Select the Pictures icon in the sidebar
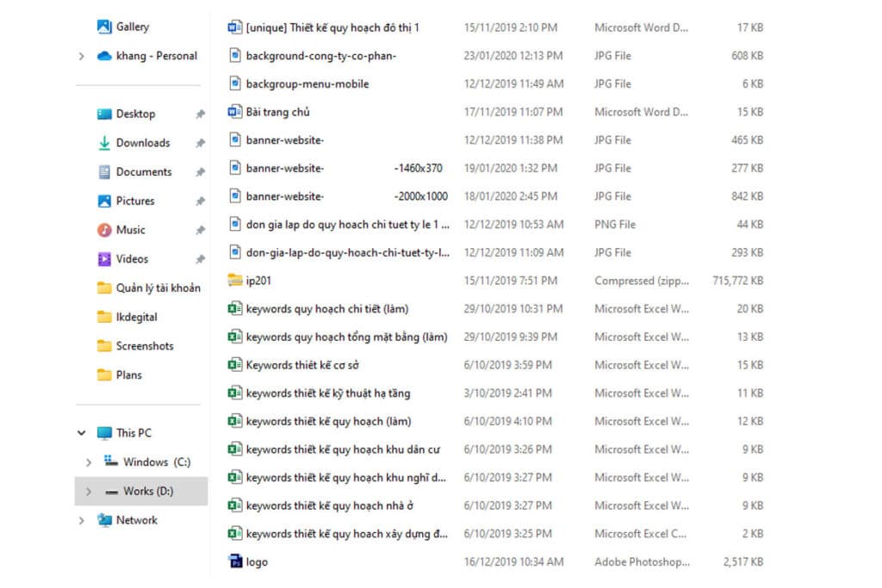Viewport: 882px width, 588px height. [x=104, y=201]
